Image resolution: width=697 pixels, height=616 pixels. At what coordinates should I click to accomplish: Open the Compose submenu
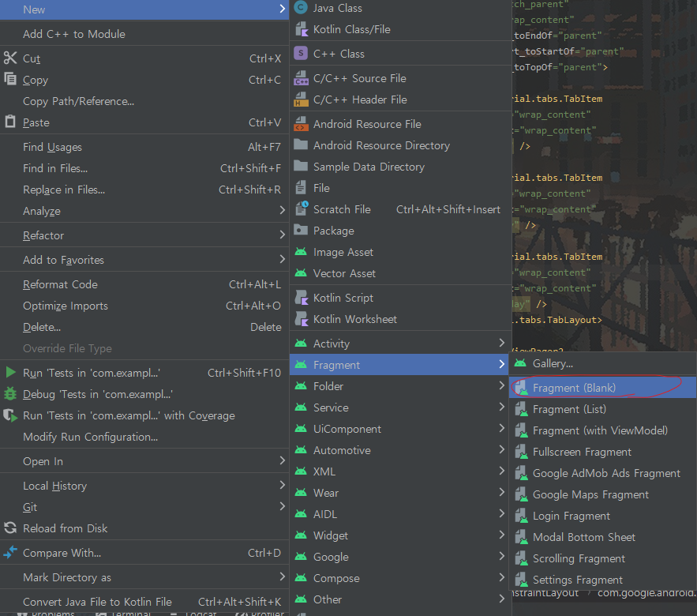tap(400, 578)
